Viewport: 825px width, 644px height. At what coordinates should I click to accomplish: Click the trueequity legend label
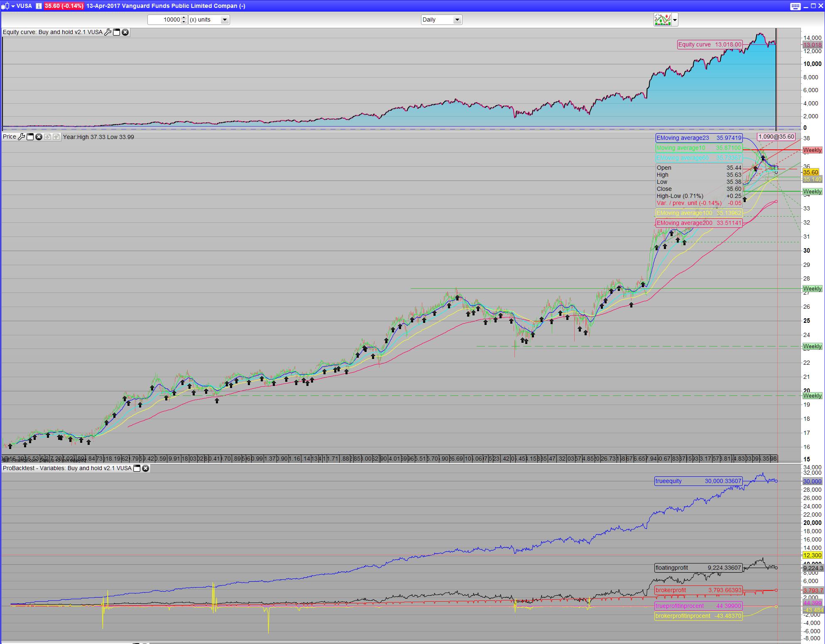tap(668, 481)
